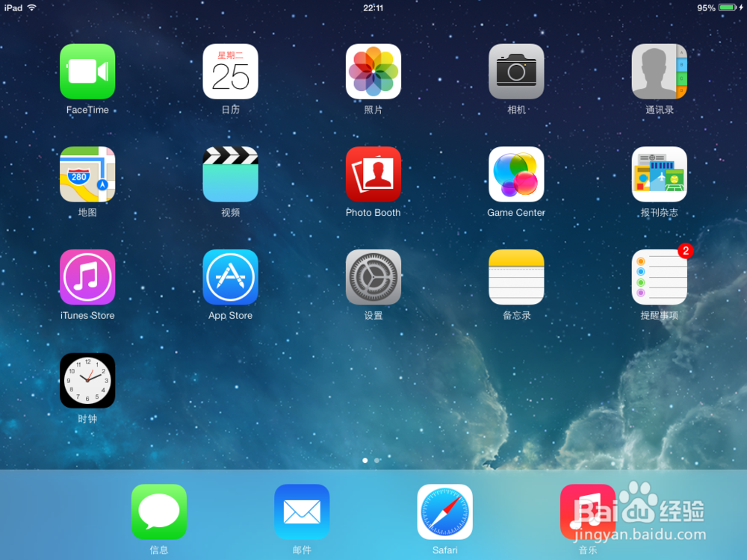Image resolution: width=747 pixels, height=560 pixels.
Task: Open the Reminders app (提醒事项)
Action: pyautogui.click(x=659, y=277)
